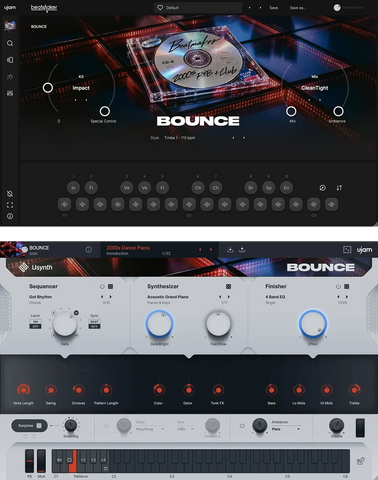Click the first download/save icon in Usynth header

tap(230, 249)
